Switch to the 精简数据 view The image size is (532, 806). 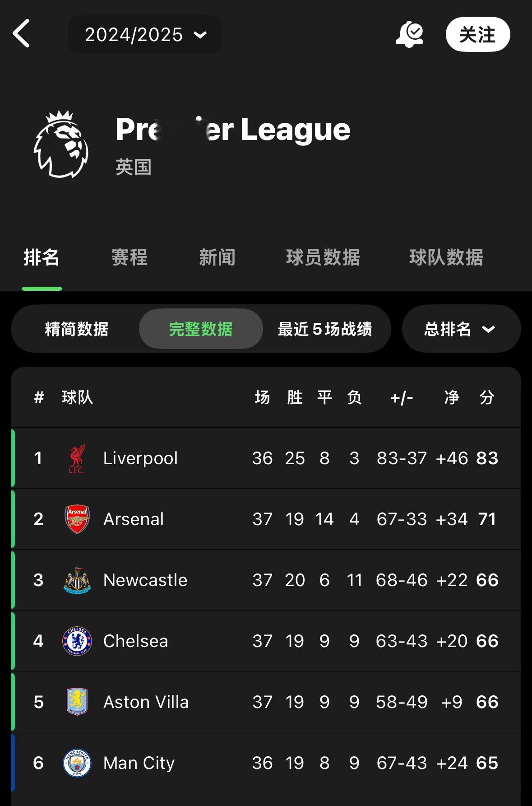coord(77,329)
